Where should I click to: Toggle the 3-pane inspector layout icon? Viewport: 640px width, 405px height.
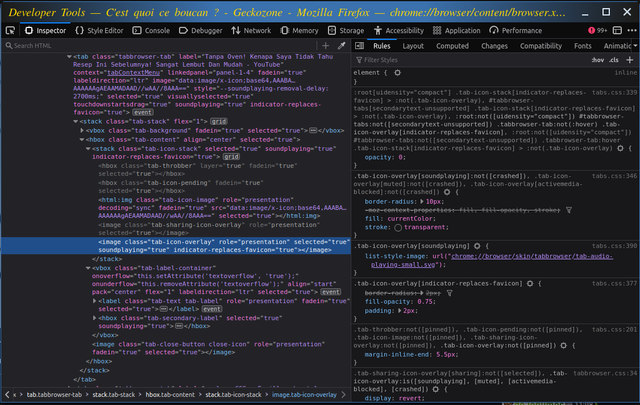(x=360, y=46)
